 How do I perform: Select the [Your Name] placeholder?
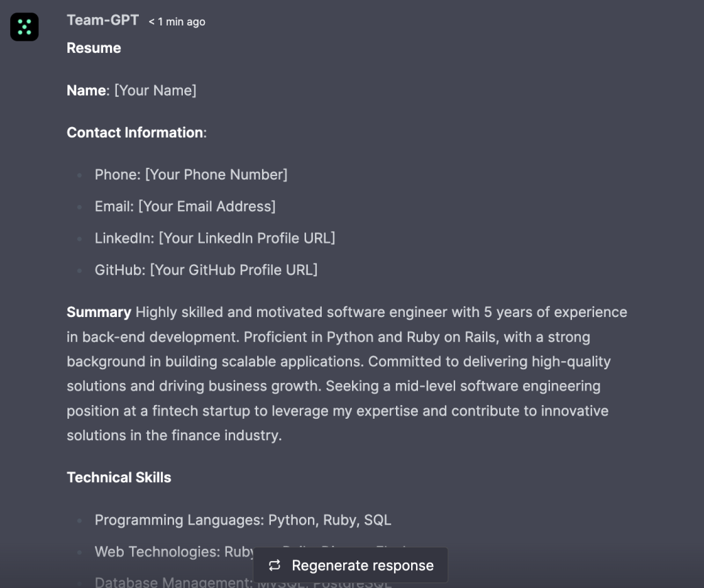(x=155, y=90)
